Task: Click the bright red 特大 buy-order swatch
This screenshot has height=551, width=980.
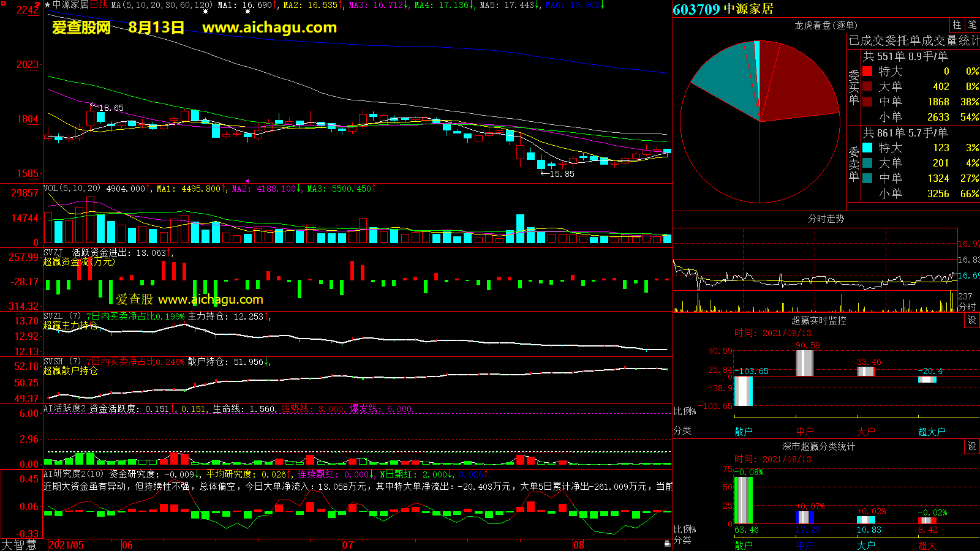Action: click(867, 71)
